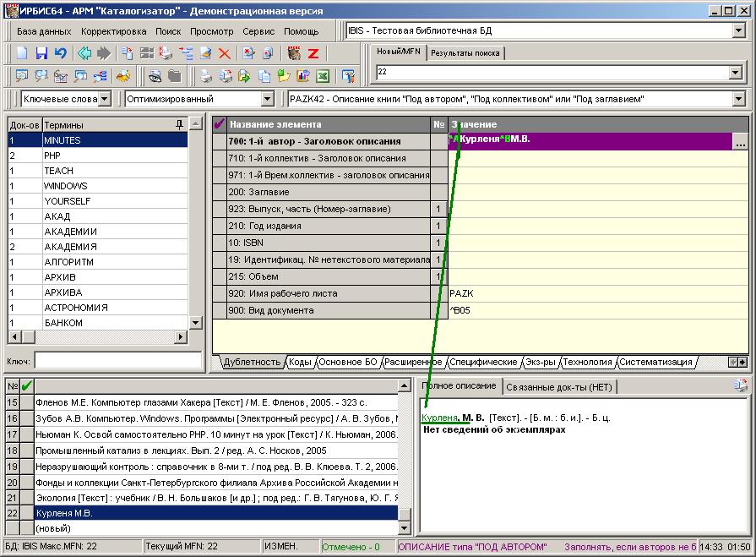Click the new blank document icon
The image size is (756, 557).
coord(23,53)
